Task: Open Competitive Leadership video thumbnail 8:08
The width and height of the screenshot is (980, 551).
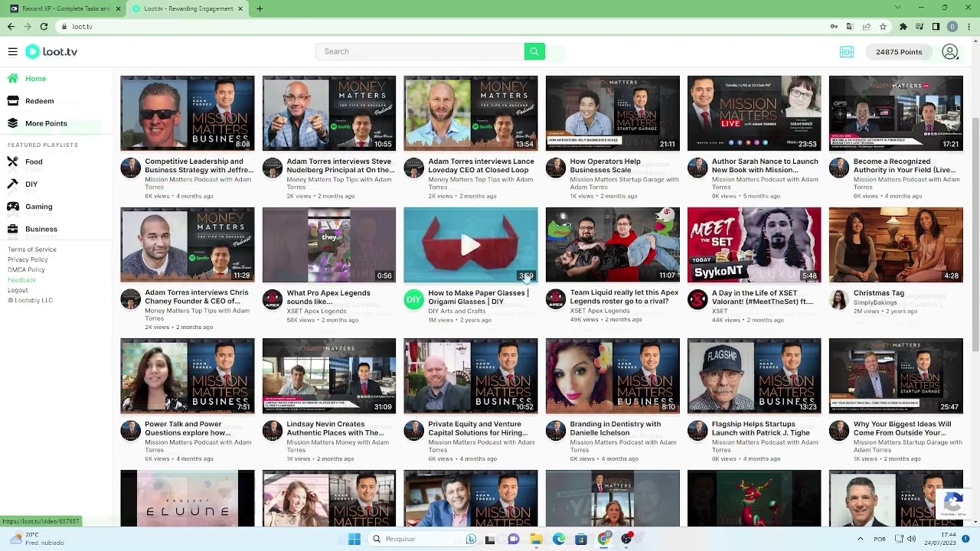Action: tap(187, 113)
